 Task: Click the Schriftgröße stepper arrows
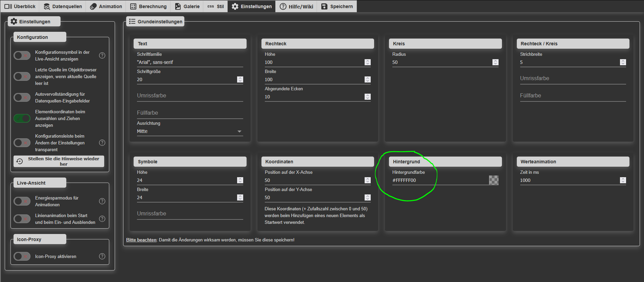(240, 79)
